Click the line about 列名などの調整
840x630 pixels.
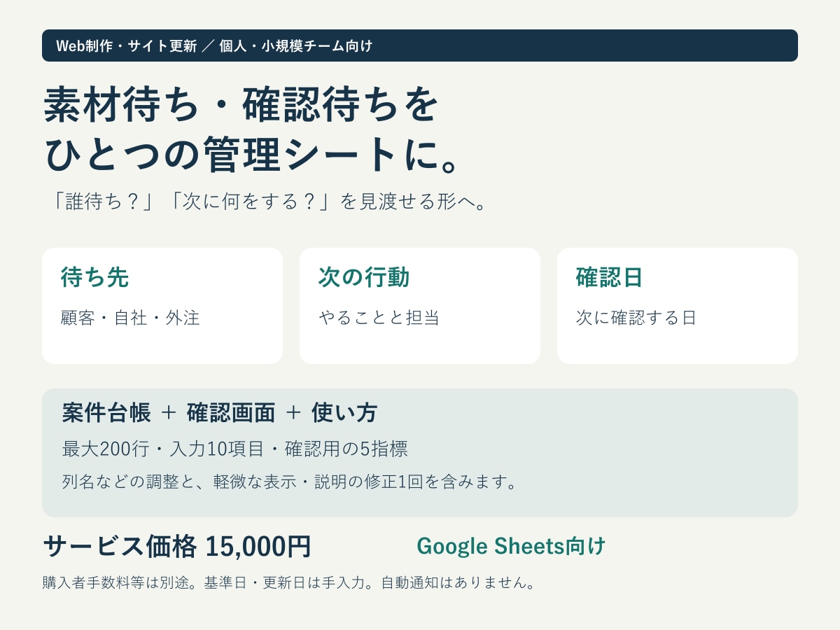(x=289, y=482)
